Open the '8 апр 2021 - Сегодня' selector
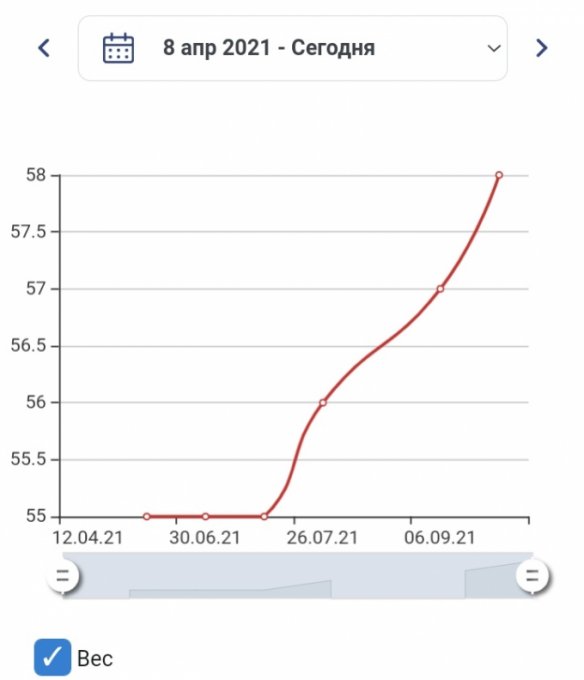 (x=293, y=48)
